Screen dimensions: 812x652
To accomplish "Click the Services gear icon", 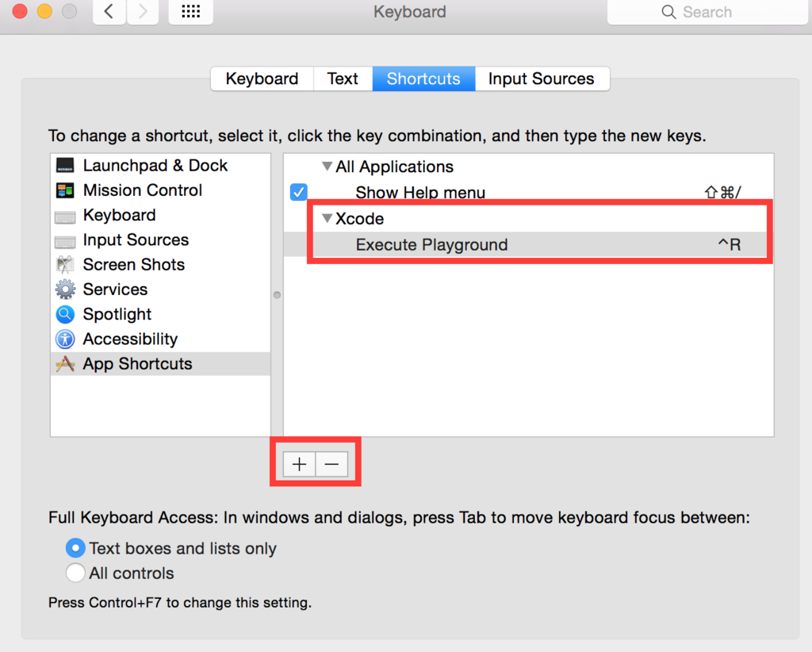I will [x=65, y=289].
